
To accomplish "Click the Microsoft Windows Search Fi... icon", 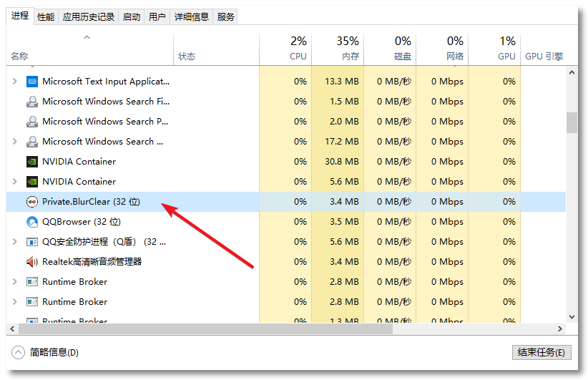I will click(32, 102).
